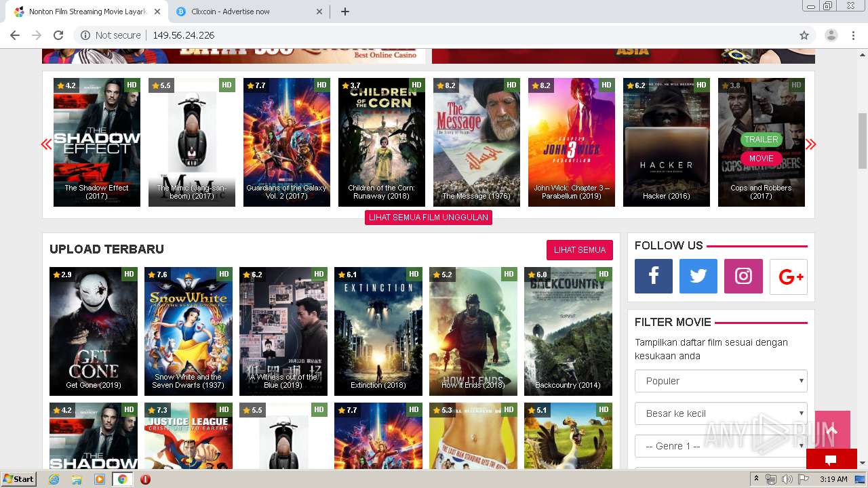Open John Wick: Chapter 3 poster
868x488 pixels.
point(572,142)
